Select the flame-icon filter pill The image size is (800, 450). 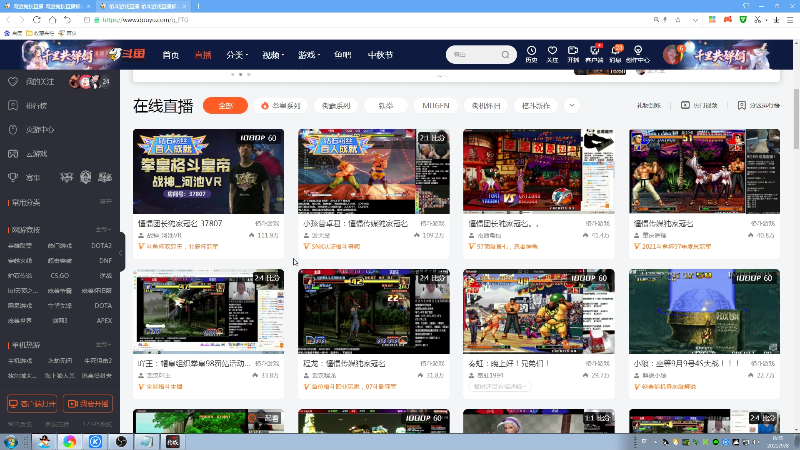pos(280,106)
